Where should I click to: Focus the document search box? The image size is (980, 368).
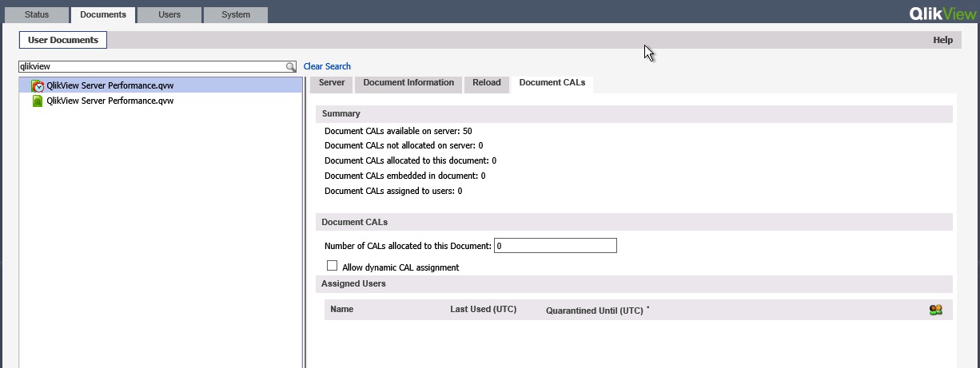pyautogui.click(x=152, y=67)
